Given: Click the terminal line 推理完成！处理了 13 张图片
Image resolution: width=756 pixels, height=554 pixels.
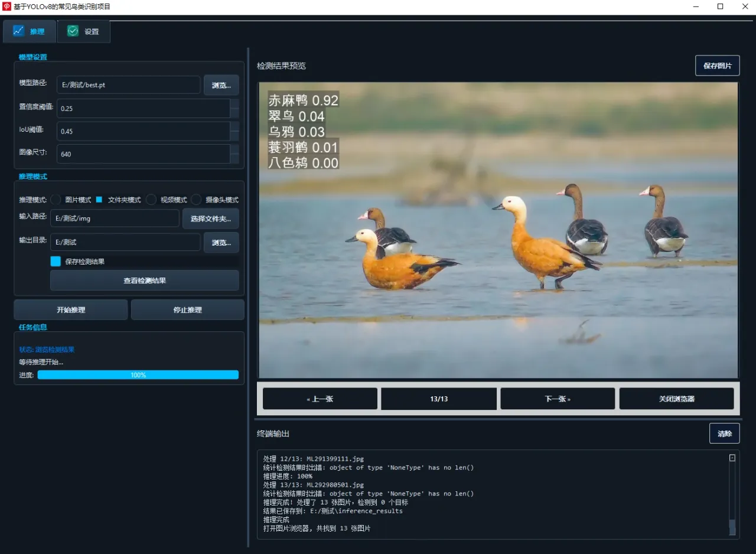Looking at the screenshot, I should coord(335,502).
